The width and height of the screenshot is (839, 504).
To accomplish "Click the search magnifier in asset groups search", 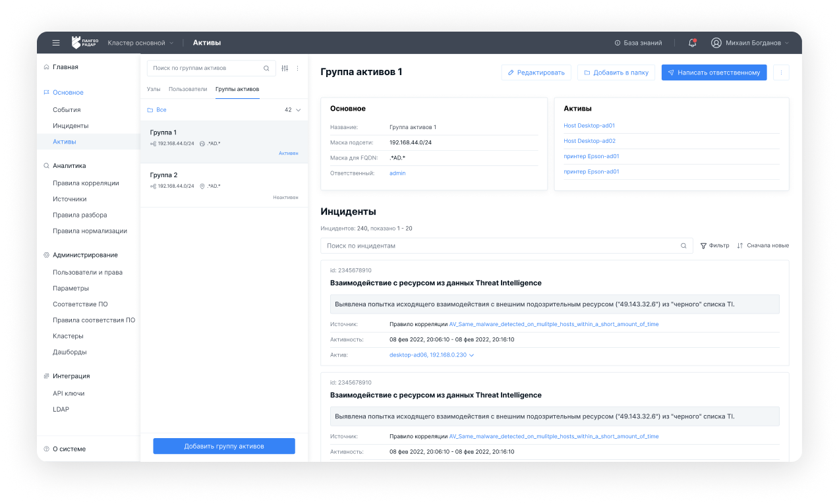I will [266, 68].
